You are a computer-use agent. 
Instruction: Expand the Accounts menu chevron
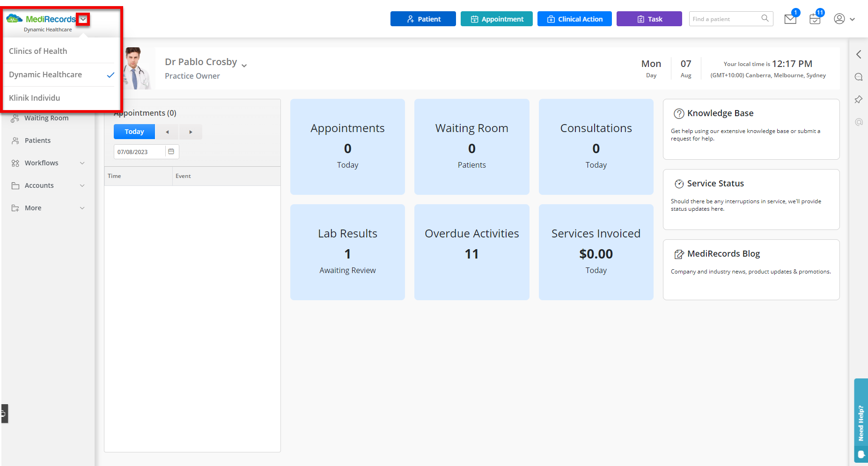coord(82,185)
